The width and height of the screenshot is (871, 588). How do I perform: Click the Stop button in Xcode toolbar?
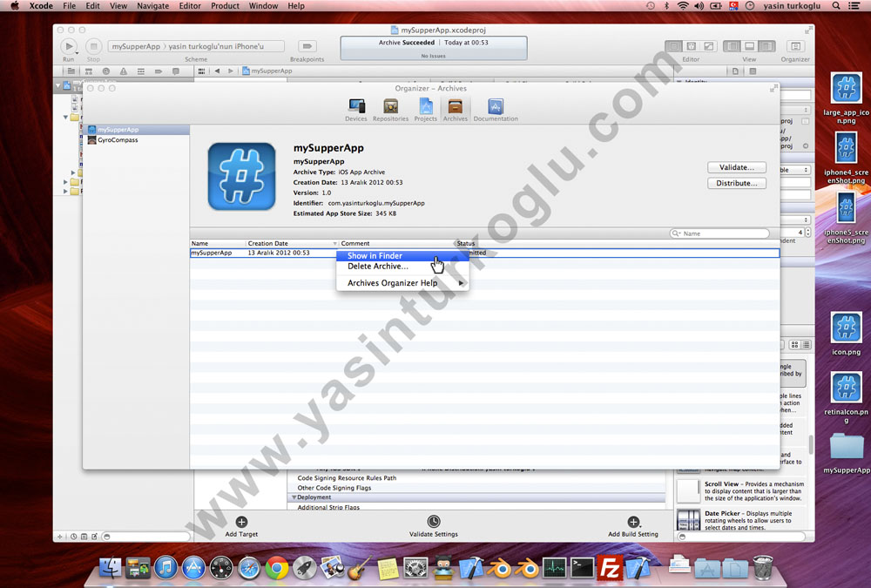[x=93, y=47]
